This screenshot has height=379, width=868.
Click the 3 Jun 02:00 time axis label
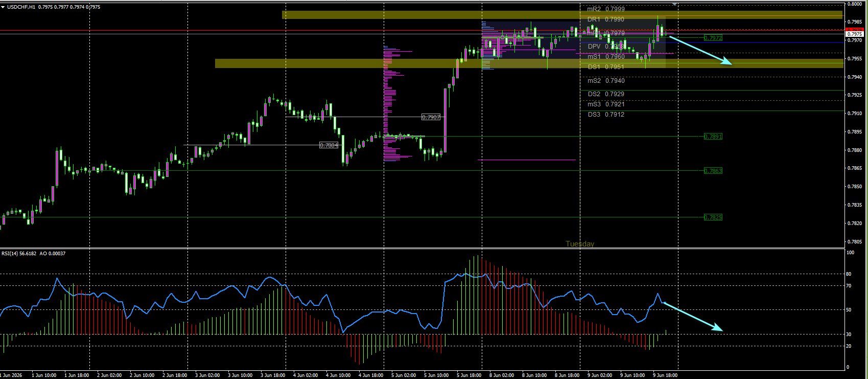pos(207,375)
